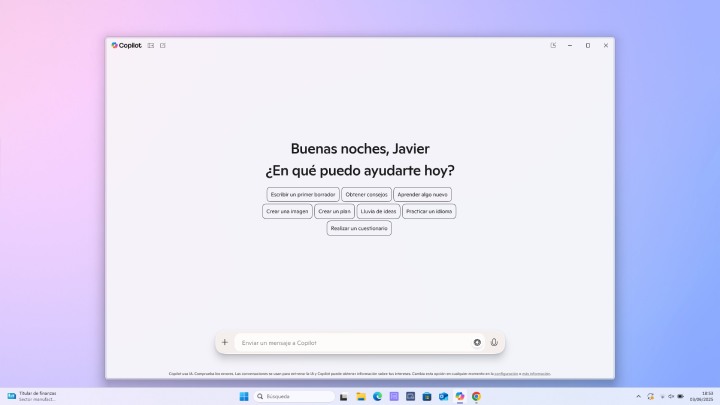Open Microsoft Store from taskbar
Screen dimensions: 720x405
pyautogui.click(x=427, y=396)
